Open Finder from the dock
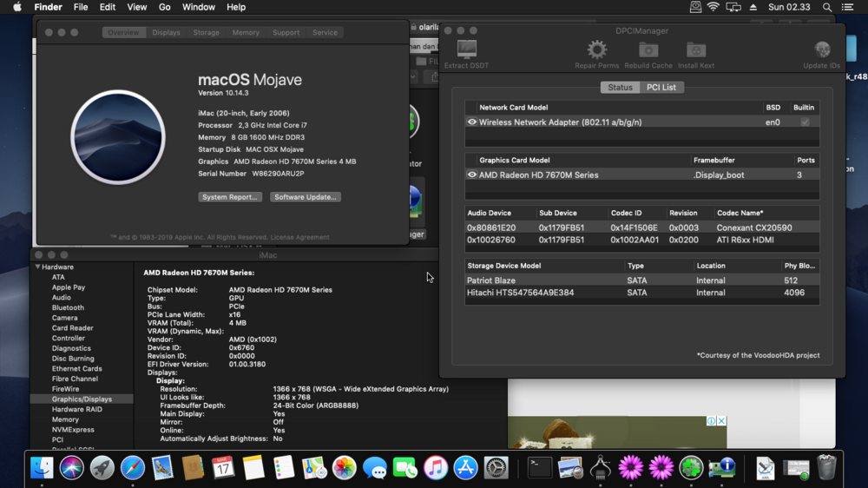 click(x=42, y=468)
